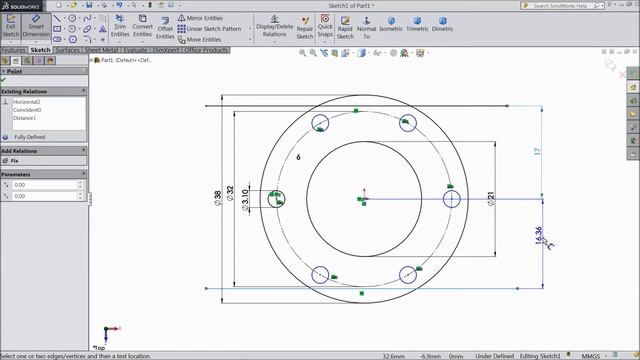The image size is (640, 360).
Task: Click the Repair Sketch tool
Action: pos(304,28)
